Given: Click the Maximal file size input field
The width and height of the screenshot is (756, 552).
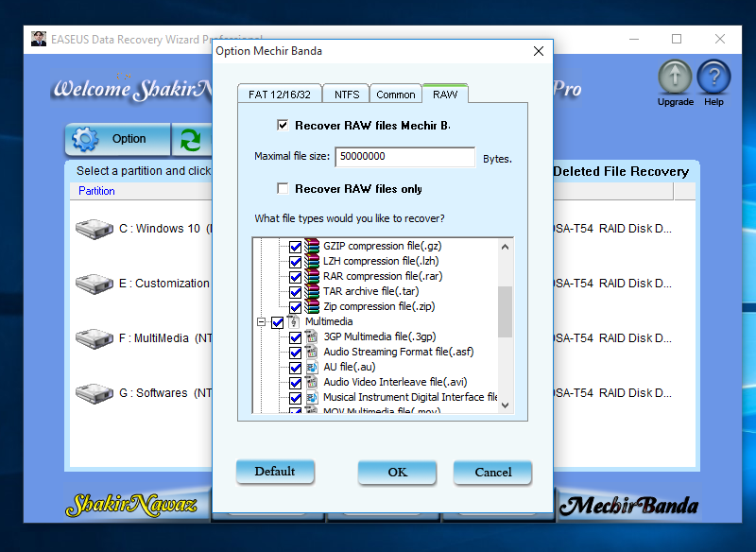Looking at the screenshot, I should (x=405, y=157).
